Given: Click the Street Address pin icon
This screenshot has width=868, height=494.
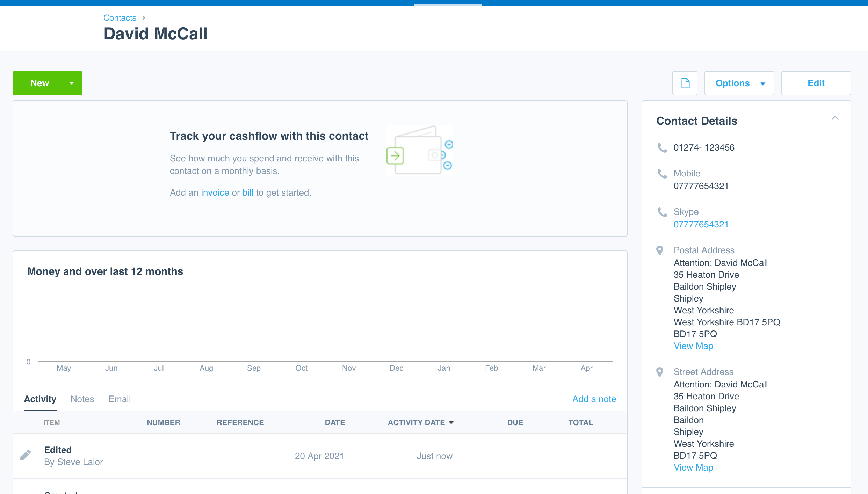Looking at the screenshot, I should coord(660,372).
